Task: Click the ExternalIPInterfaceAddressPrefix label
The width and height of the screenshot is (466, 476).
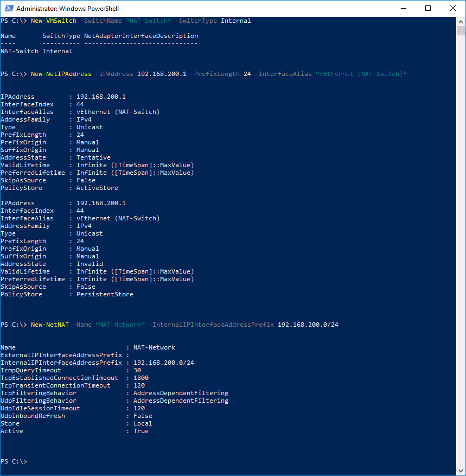Action: (x=61, y=355)
